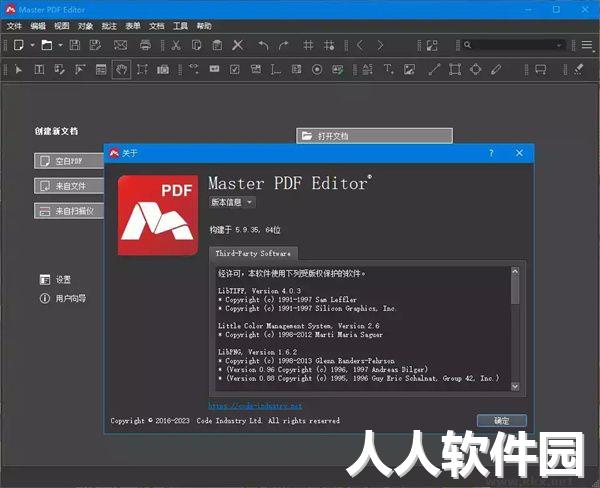The height and width of the screenshot is (488, 600).
Task: Click the license text scroll up arrow
Action: coord(515,271)
